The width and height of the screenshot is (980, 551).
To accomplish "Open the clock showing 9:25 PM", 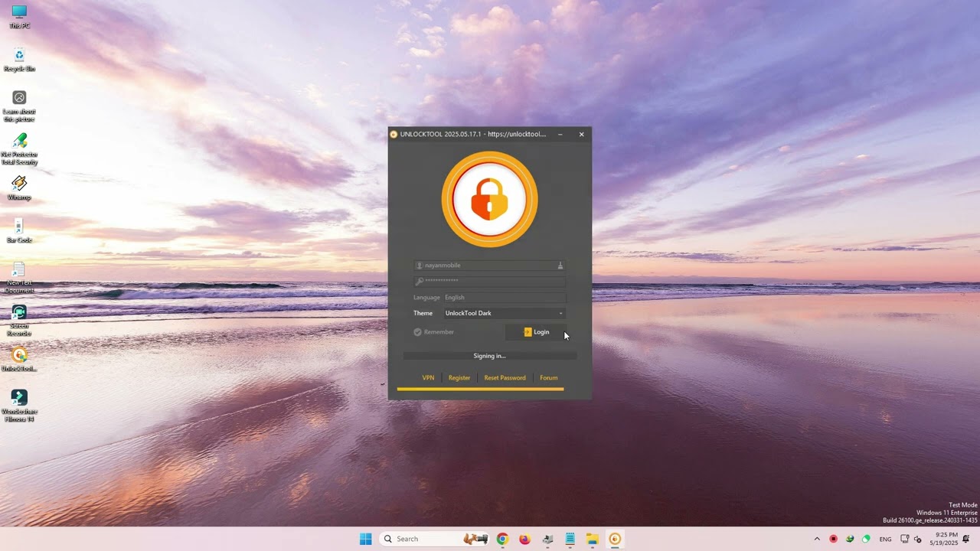I will tap(944, 539).
